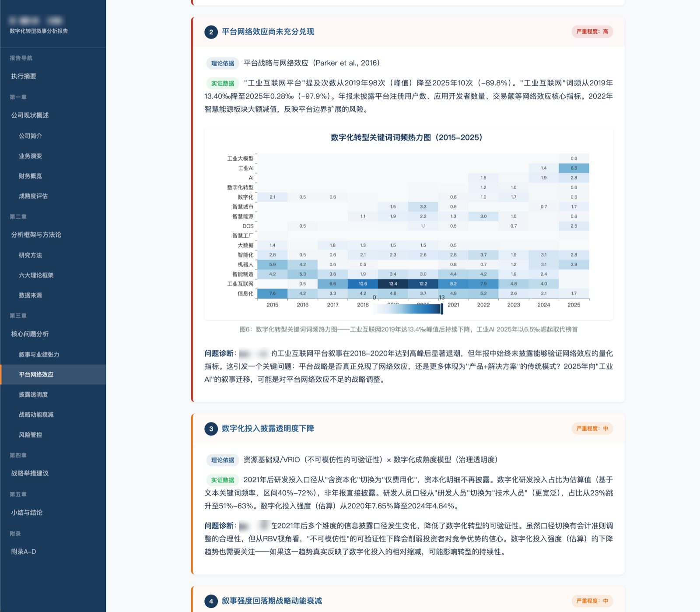
Task: Click heatmap cell 6.5 in 工业AI row
Action: 574,168
